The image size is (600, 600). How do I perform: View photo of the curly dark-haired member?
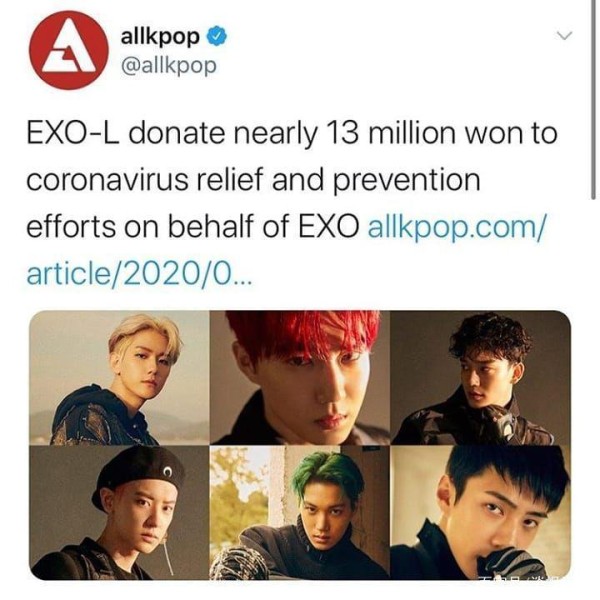pos(481,378)
